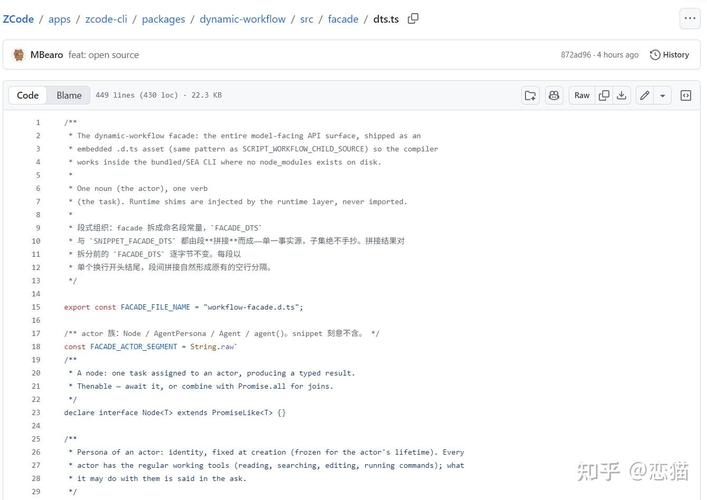Image resolution: width=707 pixels, height=500 pixels.
Task: Open the 'feat: open source' commit message
Action: [104, 55]
